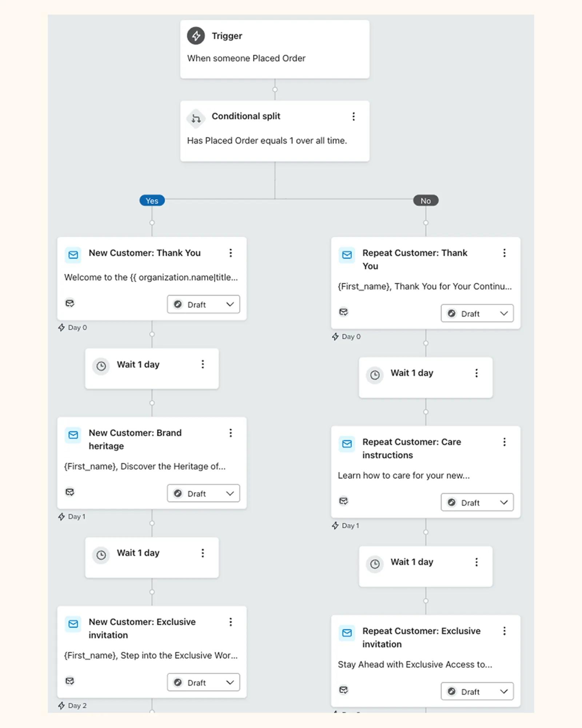Select the Conditional split branch icon

tap(196, 118)
